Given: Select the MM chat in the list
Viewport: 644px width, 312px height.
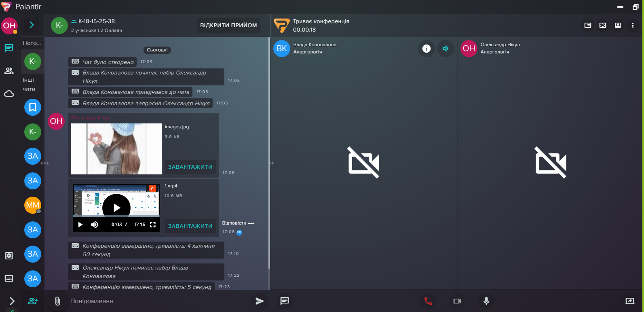Looking at the screenshot, I should [33, 205].
